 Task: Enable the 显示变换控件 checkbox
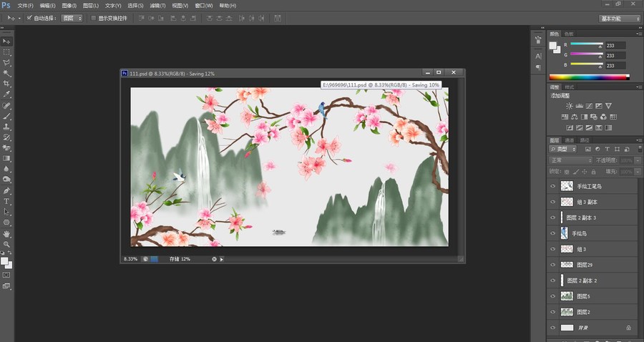93,18
